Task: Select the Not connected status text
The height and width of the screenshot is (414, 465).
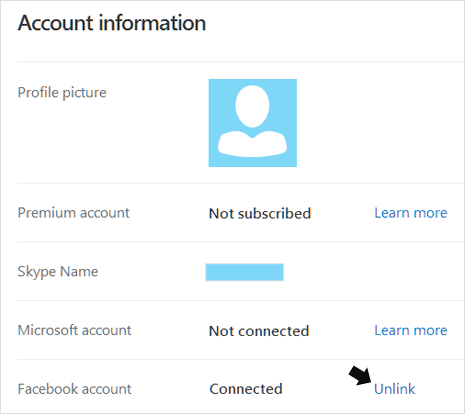Action: click(x=259, y=331)
